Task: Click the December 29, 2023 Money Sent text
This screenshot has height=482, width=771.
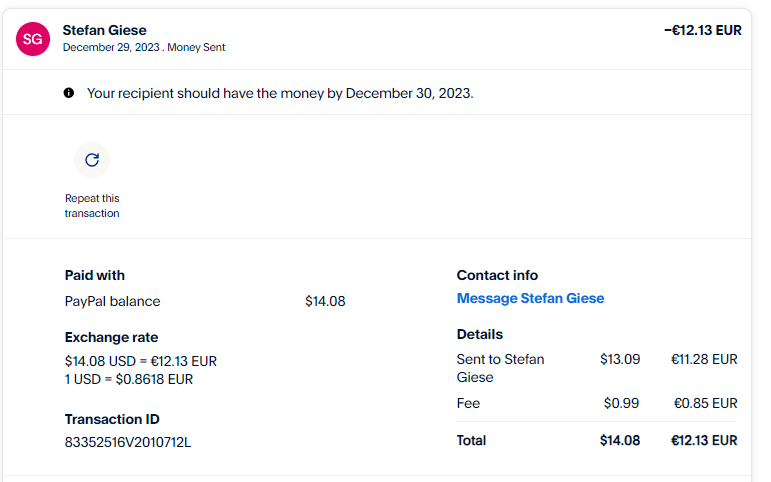Action: (150, 47)
